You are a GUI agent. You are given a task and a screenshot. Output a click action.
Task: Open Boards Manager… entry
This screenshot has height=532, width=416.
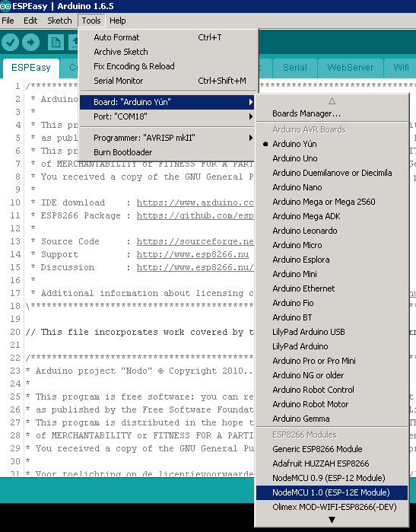332,113
